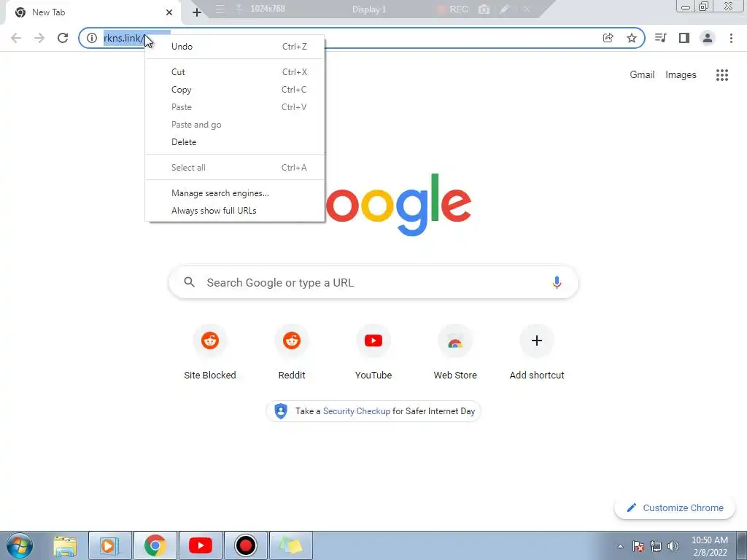Choose Cut in context menu
747x560 pixels.
pos(235,72)
